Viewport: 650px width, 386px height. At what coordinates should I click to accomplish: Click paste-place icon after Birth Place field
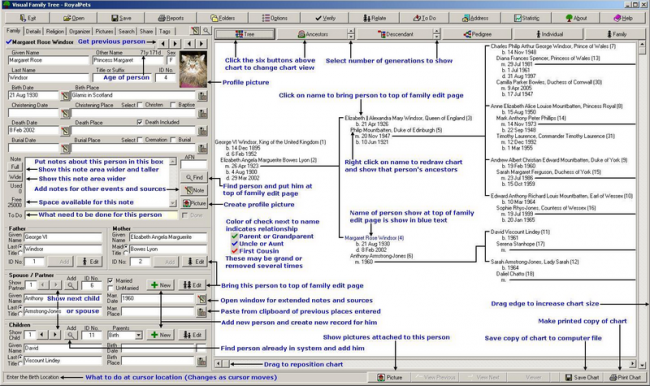(x=202, y=96)
